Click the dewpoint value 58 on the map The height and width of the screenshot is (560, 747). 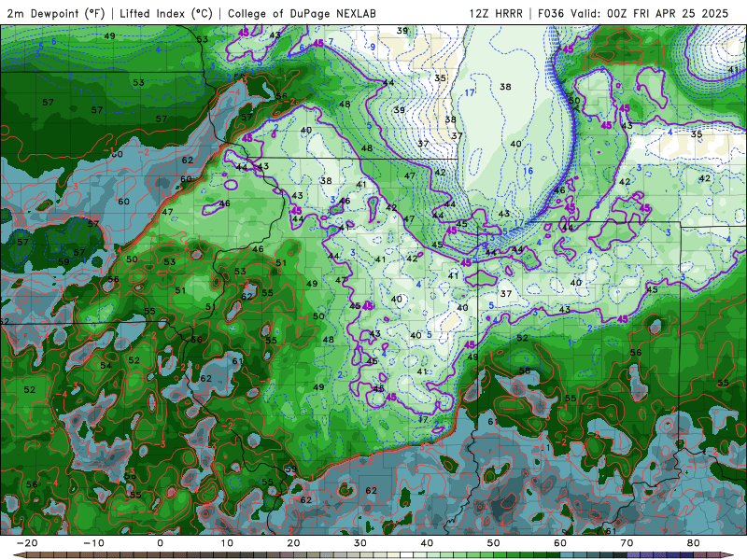click(525, 371)
